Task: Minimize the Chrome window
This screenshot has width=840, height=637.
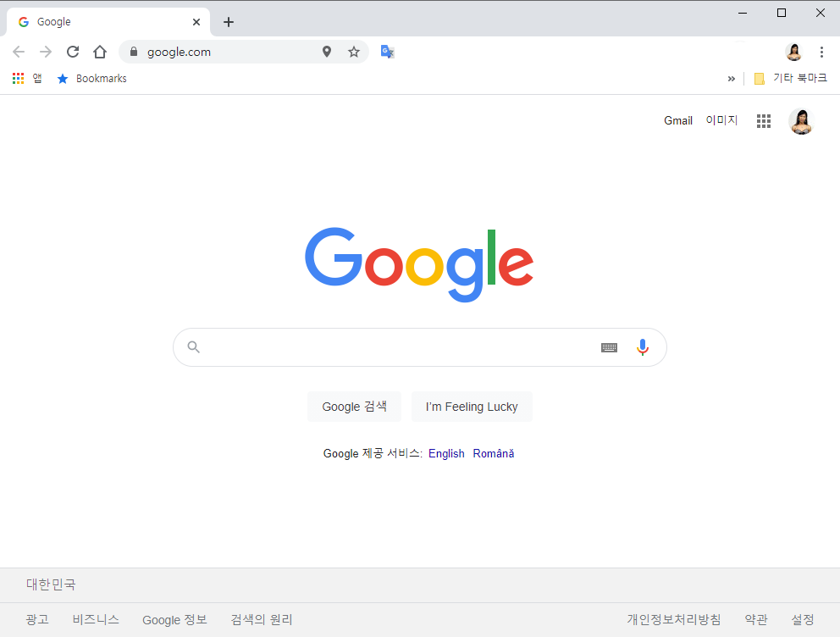Action: tap(743, 13)
